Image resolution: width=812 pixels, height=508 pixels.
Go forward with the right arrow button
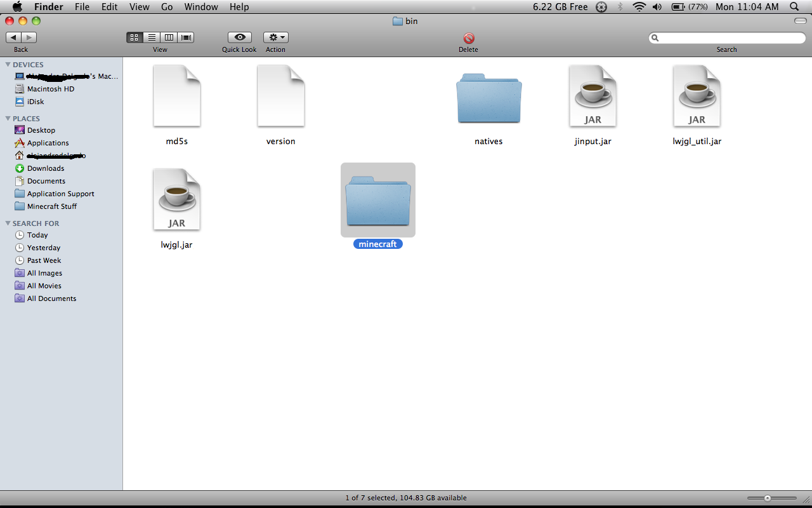coord(29,37)
